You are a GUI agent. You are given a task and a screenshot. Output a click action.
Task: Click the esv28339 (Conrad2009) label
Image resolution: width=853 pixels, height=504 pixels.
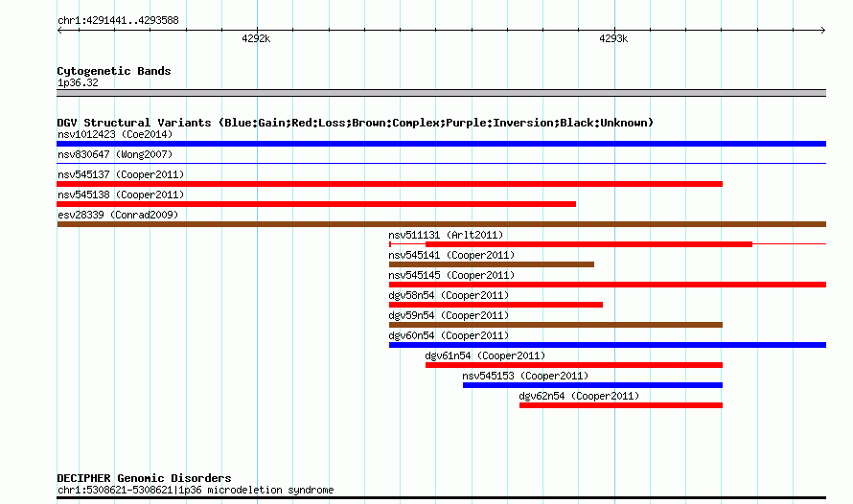(x=118, y=215)
